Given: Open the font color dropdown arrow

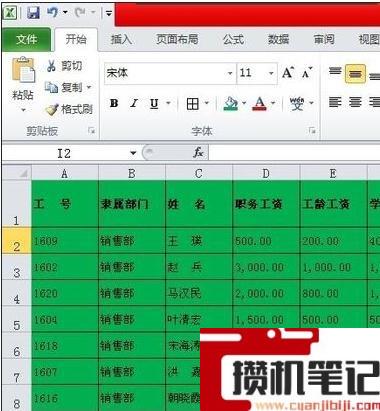Looking at the screenshot, I should tap(273, 103).
